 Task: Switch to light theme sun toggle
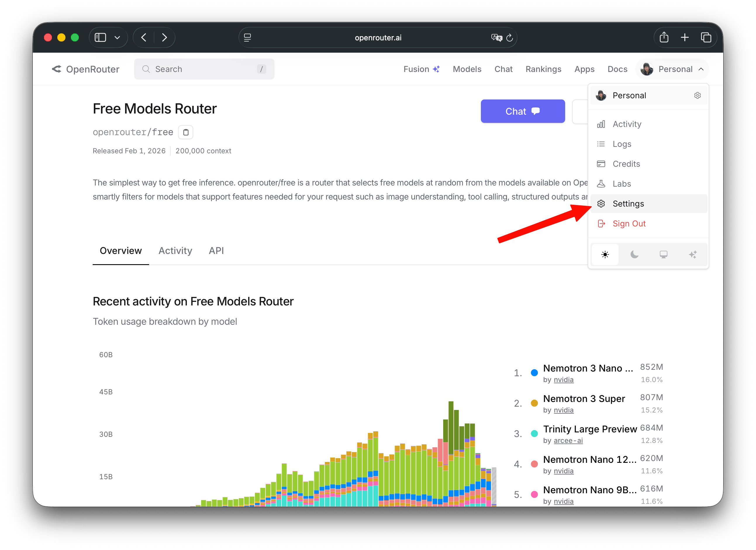605,255
